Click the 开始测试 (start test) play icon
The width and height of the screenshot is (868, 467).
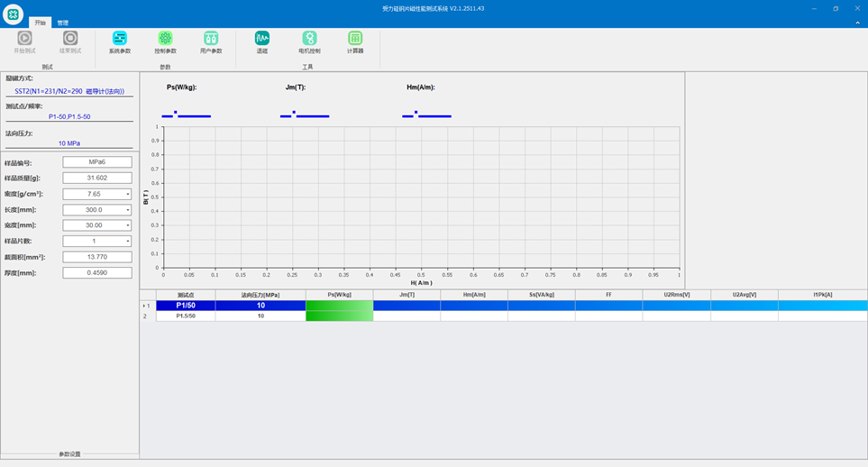click(x=24, y=38)
